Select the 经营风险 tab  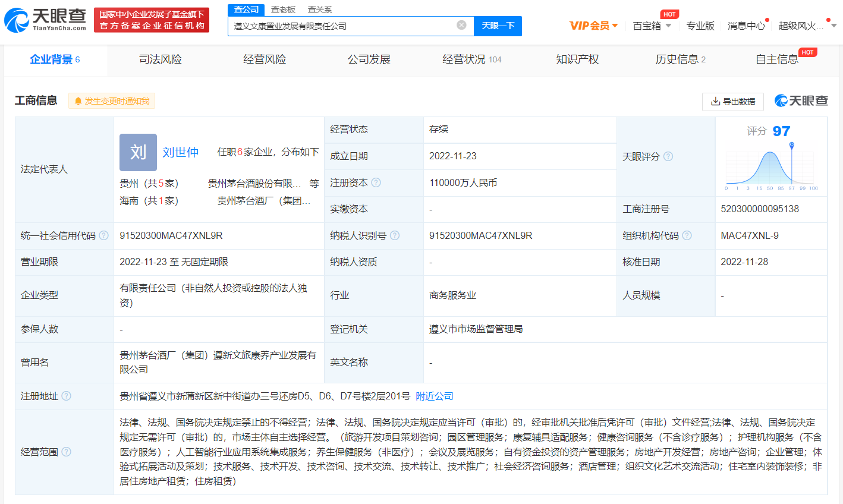click(x=265, y=59)
